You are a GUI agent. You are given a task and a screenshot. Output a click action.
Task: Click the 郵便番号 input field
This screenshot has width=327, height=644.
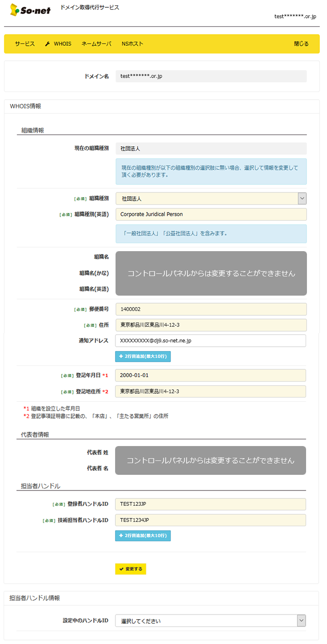(211, 309)
